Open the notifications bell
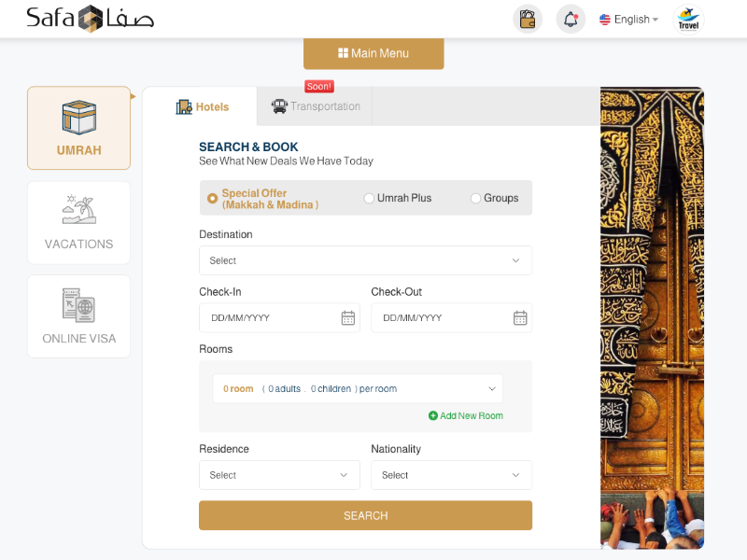This screenshot has height=560, width=747. click(x=571, y=20)
